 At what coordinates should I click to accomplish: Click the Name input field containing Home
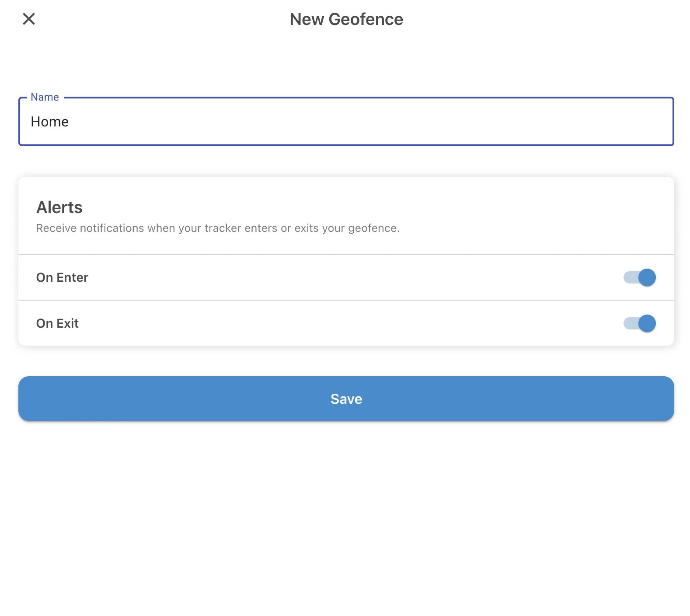tap(346, 122)
